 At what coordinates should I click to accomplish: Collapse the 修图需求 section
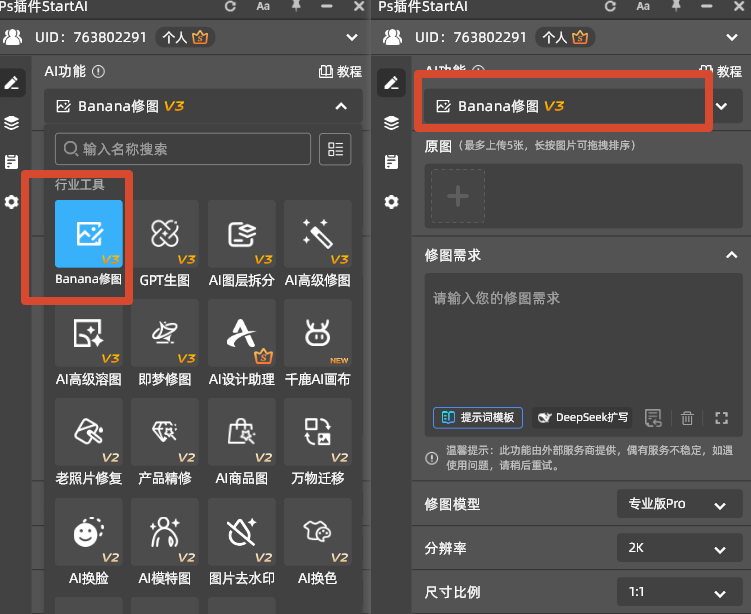tap(731, 255)
